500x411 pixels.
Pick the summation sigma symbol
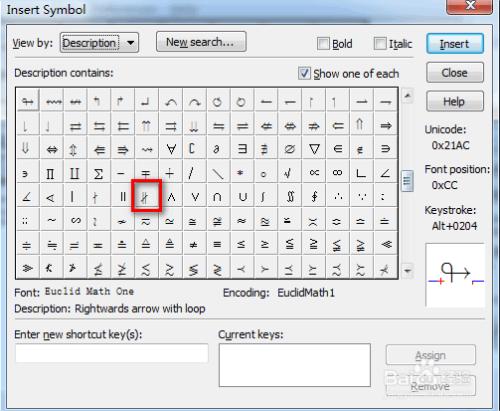click(98, 173)
